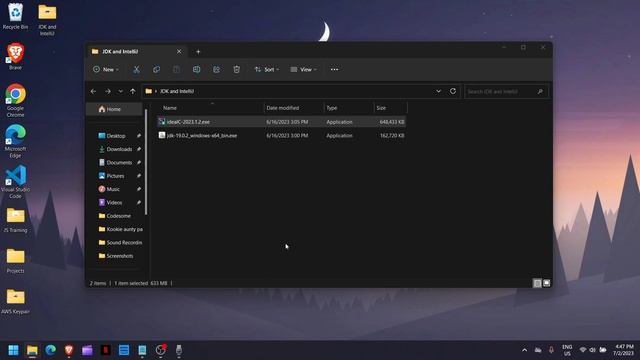Select Brave desktop shortcut
This screenshot has height=360, width=640.
pos(16,56)
